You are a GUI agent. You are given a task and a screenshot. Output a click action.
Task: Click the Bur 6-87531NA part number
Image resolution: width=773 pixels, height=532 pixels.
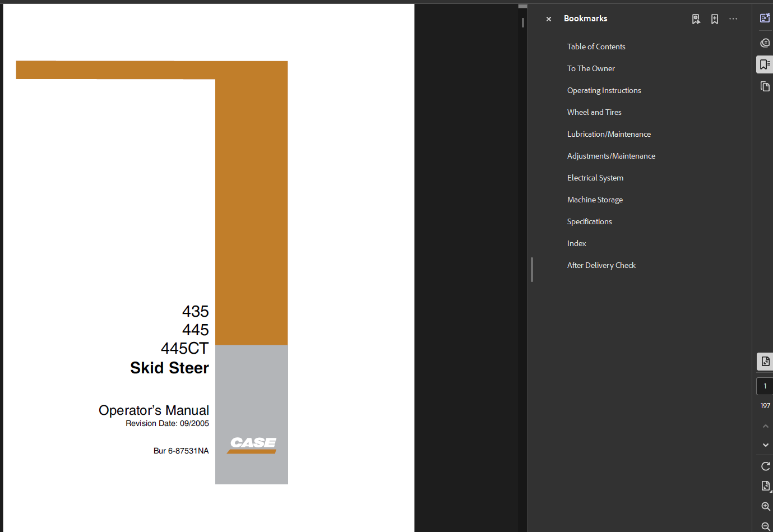[181, 451]
